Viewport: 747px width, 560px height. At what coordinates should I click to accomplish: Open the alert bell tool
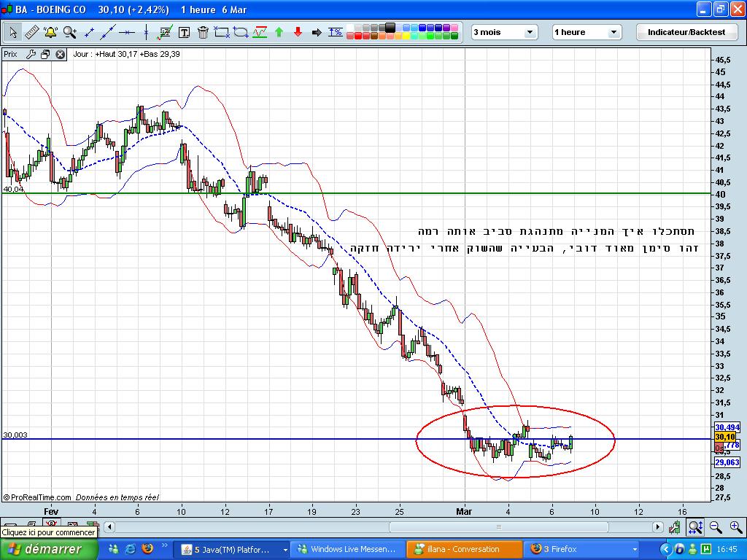click(50, 32)
